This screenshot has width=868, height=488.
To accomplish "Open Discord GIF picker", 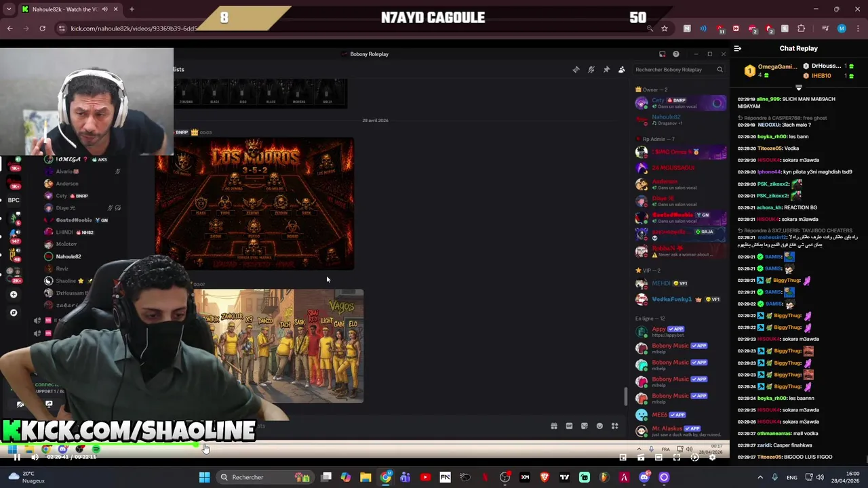I will (569, 426).
